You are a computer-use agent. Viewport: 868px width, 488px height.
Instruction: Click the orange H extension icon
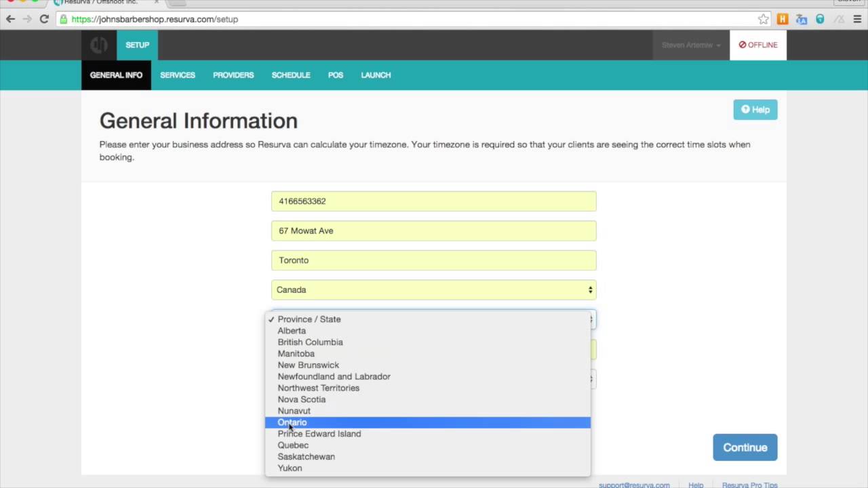click(783, 19)
